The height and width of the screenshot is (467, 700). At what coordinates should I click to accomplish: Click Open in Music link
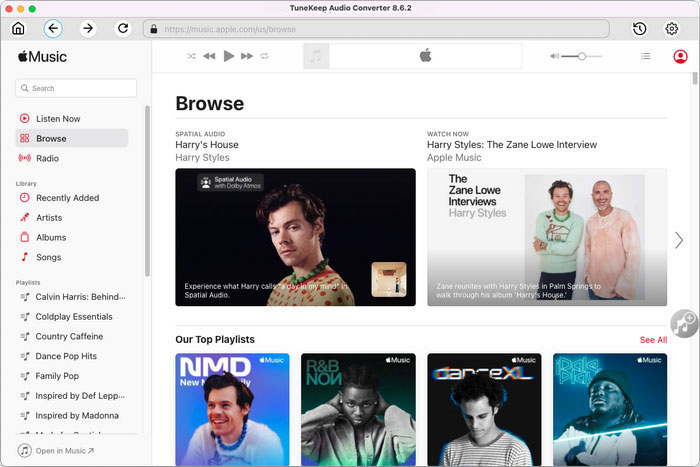[x=56, y=451]
